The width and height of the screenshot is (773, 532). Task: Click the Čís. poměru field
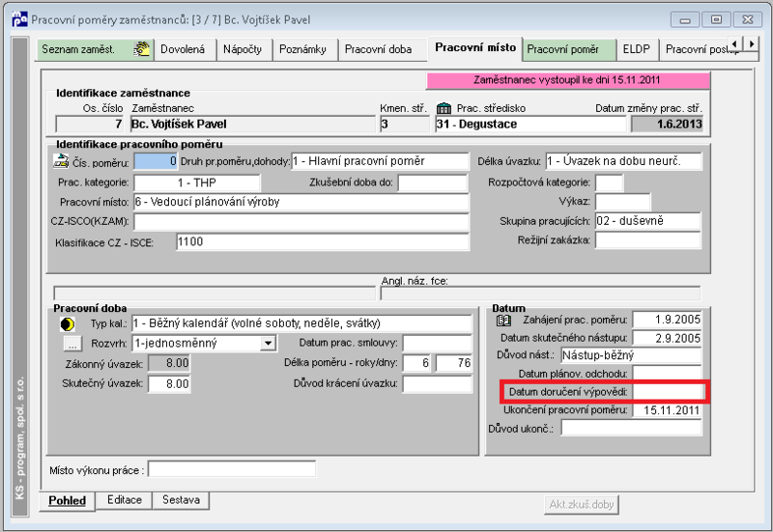[156, 161]
